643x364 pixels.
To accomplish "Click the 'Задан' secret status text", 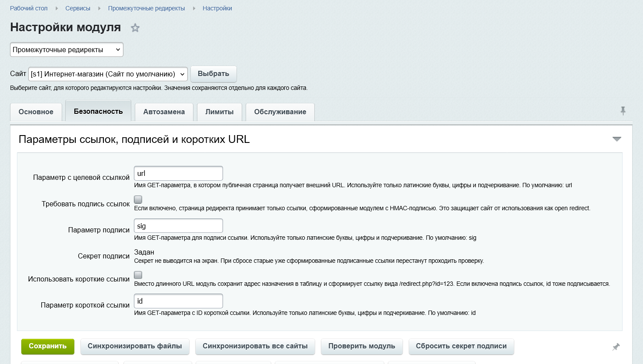I will click(x=144, y=252).
